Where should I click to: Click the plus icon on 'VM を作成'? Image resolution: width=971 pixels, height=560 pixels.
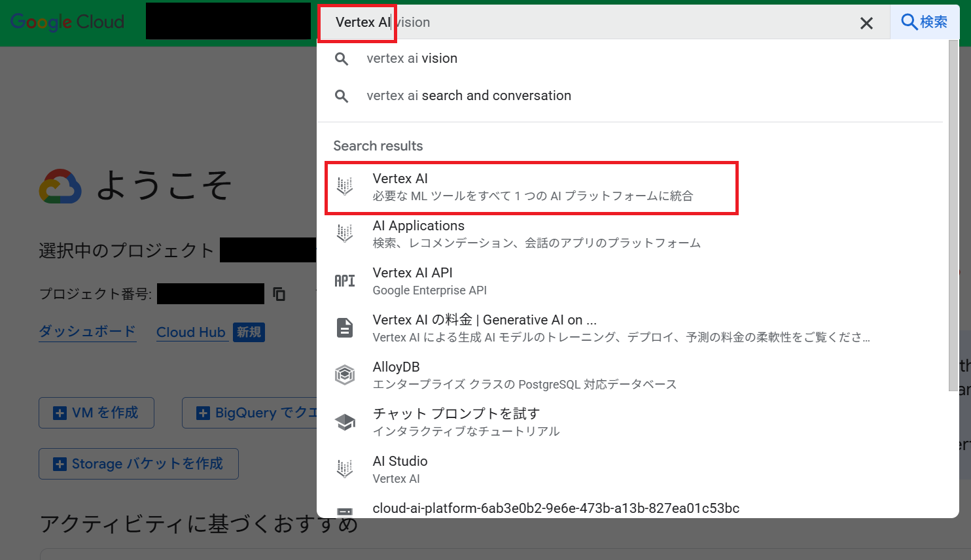click(x=60, y=413)
